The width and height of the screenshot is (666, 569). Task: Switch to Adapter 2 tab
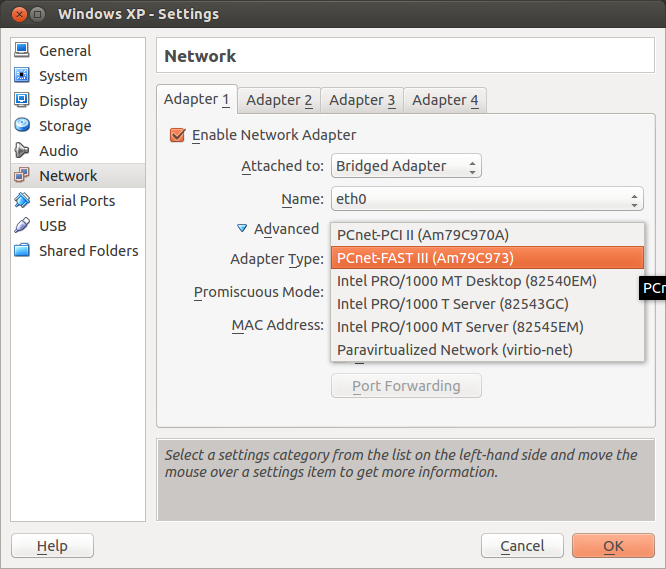pos(279,100)
